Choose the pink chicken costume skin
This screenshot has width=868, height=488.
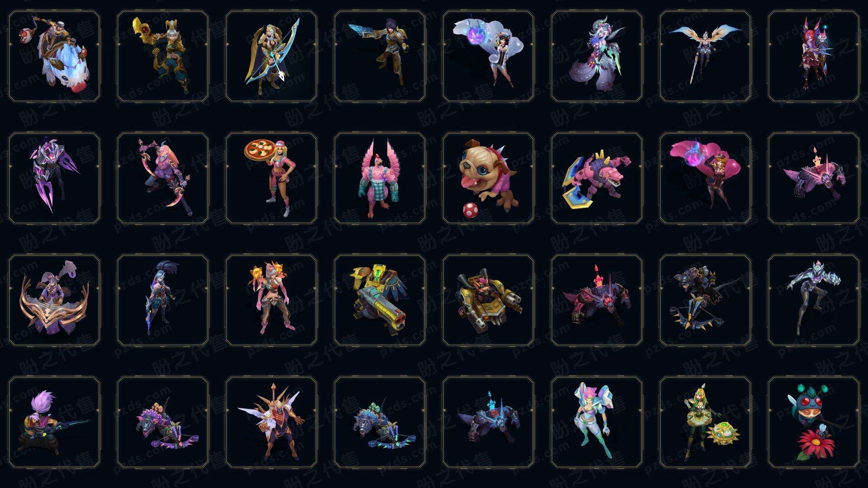click(380, 178)
